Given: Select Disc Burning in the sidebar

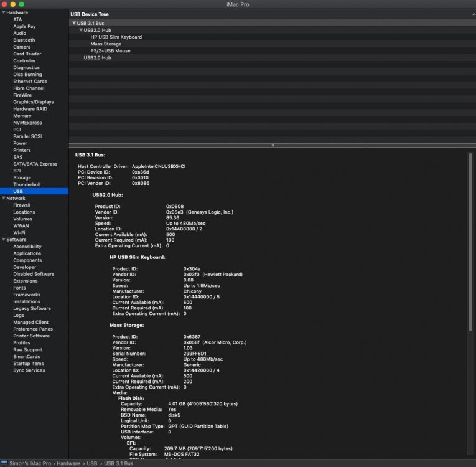Looking at the screenshot, I should click(27, 75).
